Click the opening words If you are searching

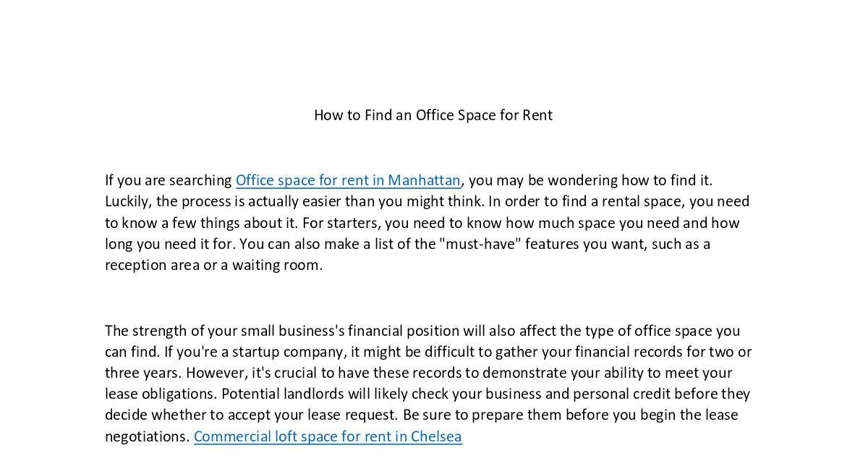pos(168,180)
